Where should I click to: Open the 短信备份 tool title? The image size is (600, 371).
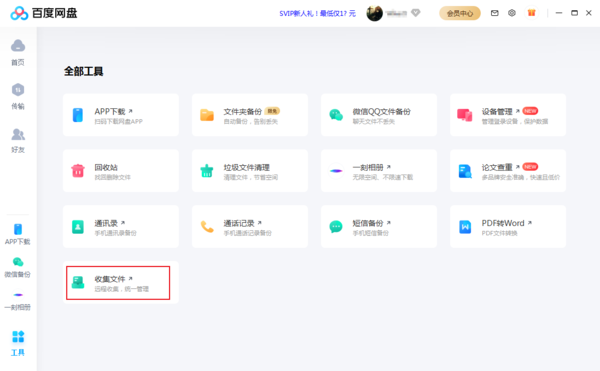click(368, 223)
